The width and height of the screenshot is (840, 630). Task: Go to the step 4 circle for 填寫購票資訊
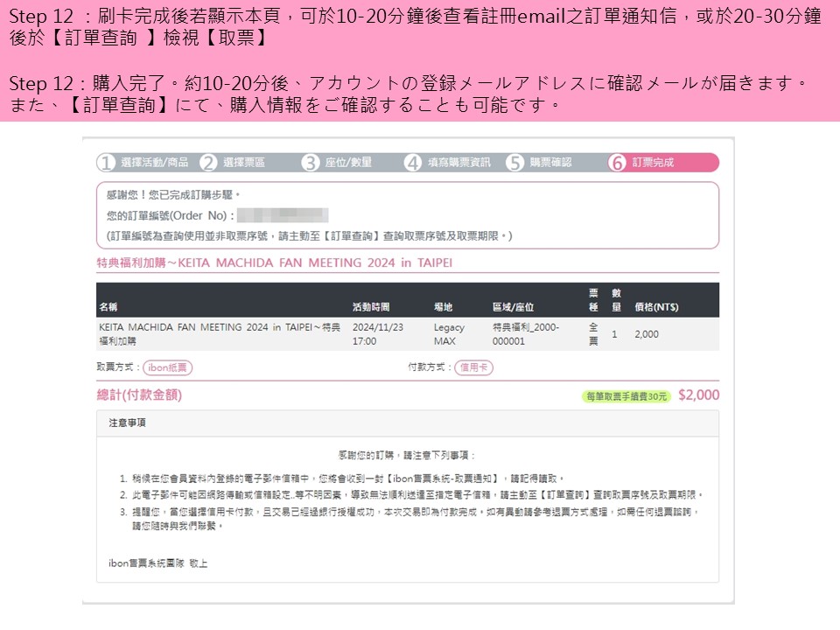coord(413,163)
